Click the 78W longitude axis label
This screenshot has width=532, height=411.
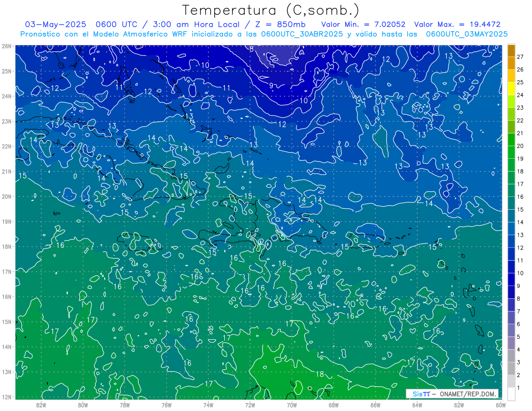coord(125,405)
